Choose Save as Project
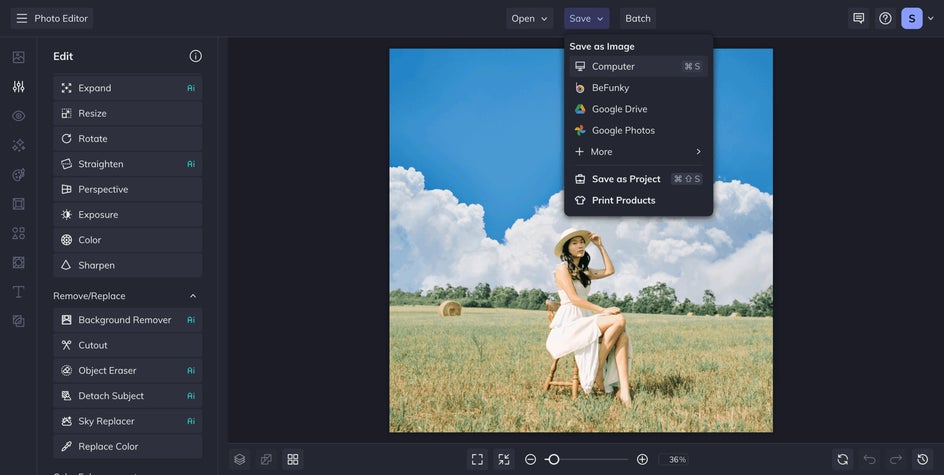This screenshot has height=475, width=944. pyautogui.click(x=638, y=179)
